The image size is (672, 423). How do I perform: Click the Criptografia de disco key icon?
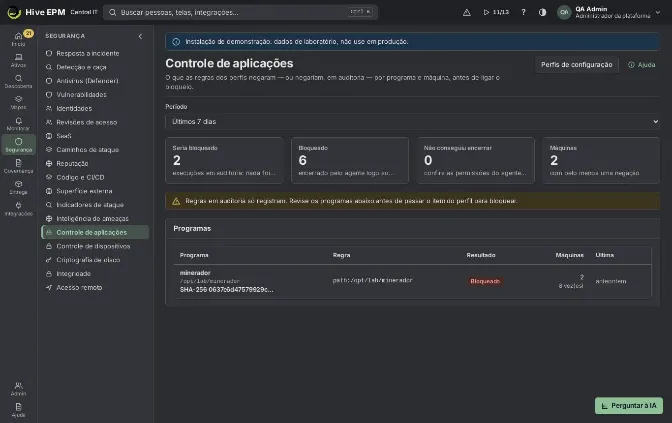(49, 260)
